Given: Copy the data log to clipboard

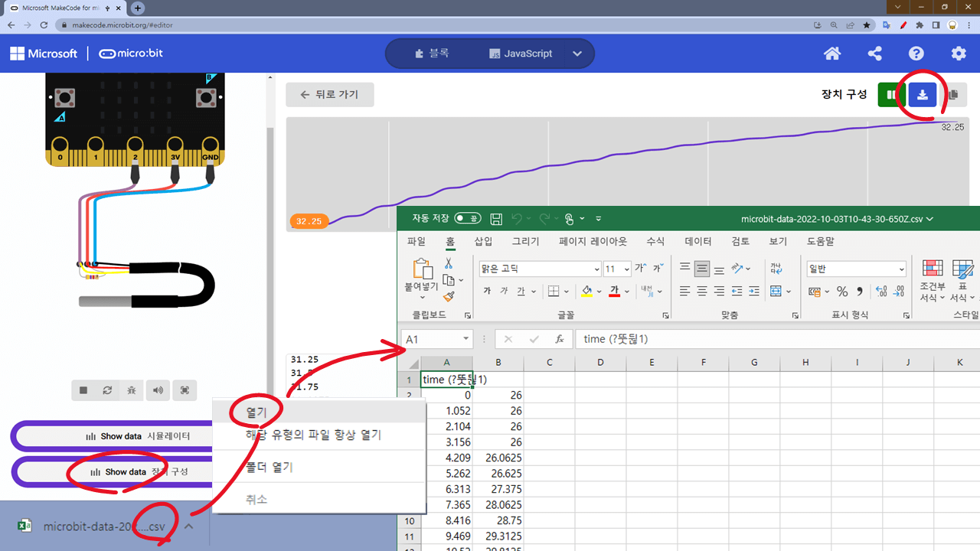Looking at the screenshot, I should [953, 94].
